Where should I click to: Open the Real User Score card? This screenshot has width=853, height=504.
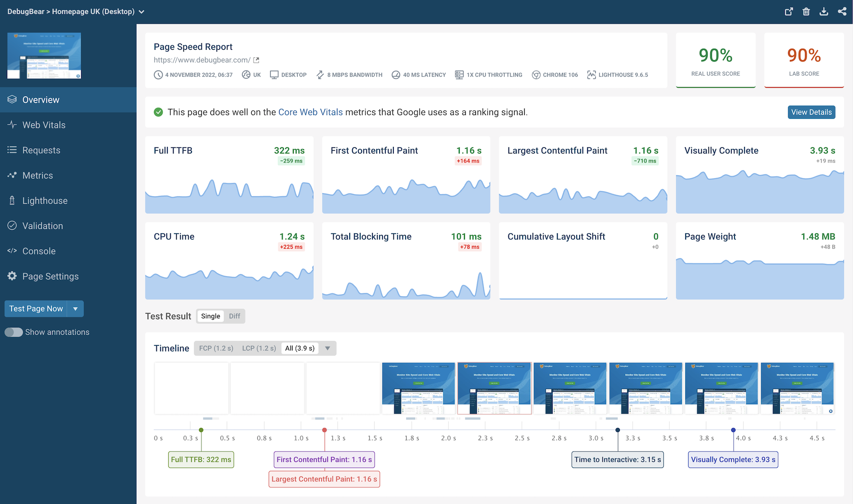(x=716, y=60)
